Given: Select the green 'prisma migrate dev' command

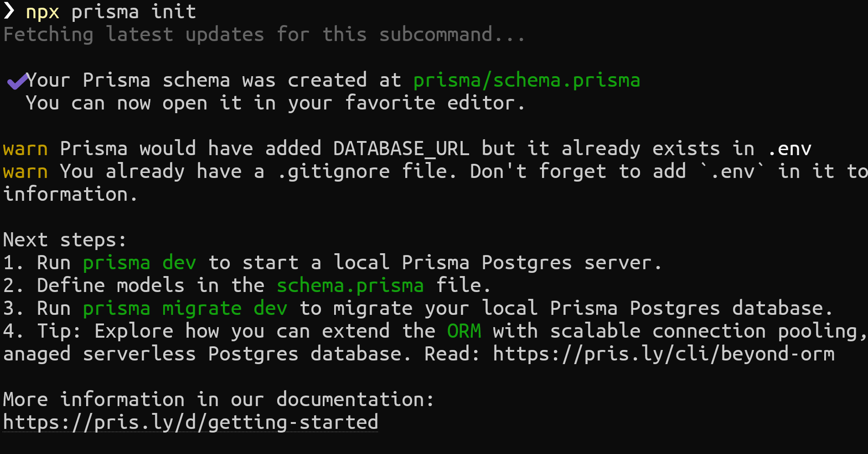Looking at the screenshot, I should coord(185,308).
